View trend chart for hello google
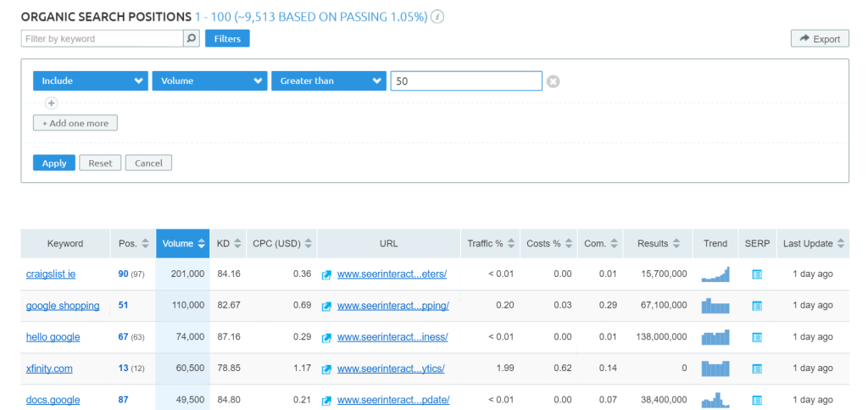 715,337
